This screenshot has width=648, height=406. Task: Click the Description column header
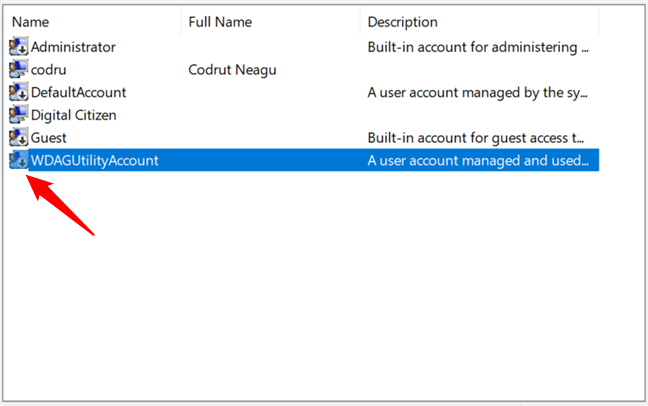[403, 21]
